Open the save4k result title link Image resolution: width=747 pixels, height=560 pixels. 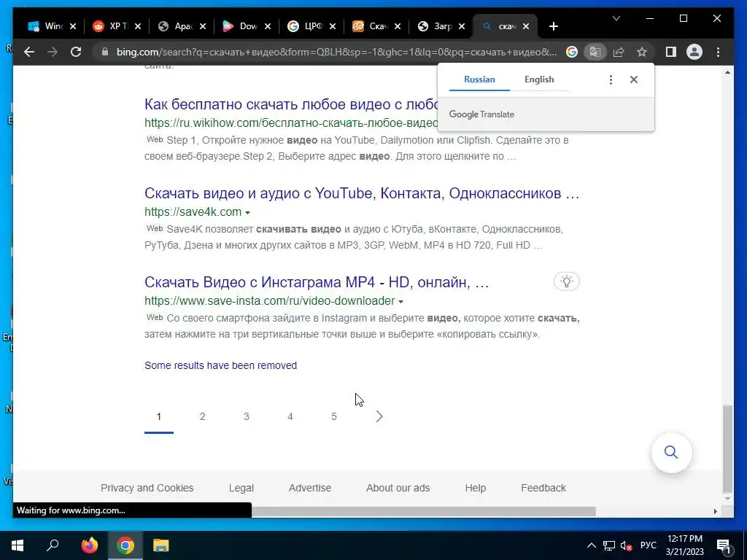pos(362,192)
